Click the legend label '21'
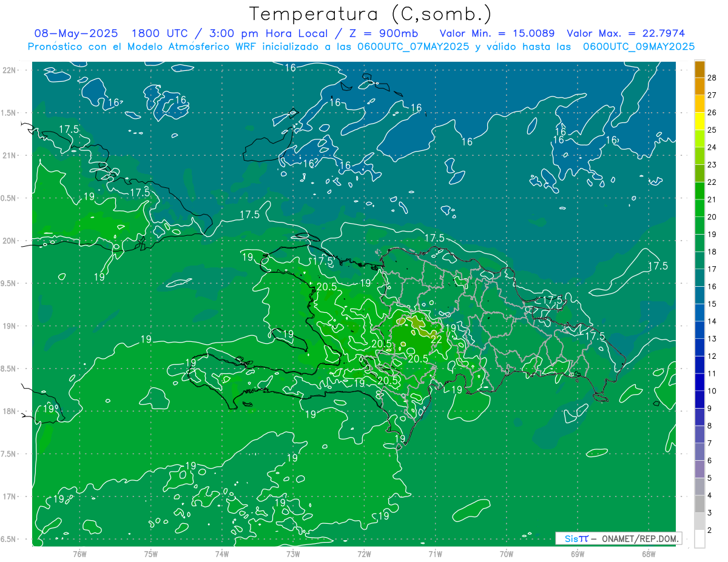This screenshot has width=728, height=562. tap(712, 199)
